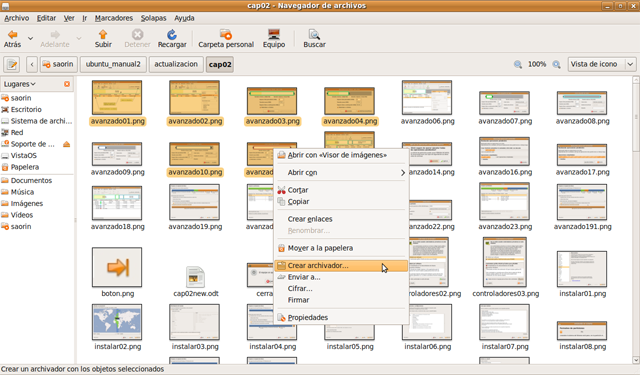The image size is (640, 375).
Task: Zoom out with the magnifier minus icon
Action: [x=518, y=64]
